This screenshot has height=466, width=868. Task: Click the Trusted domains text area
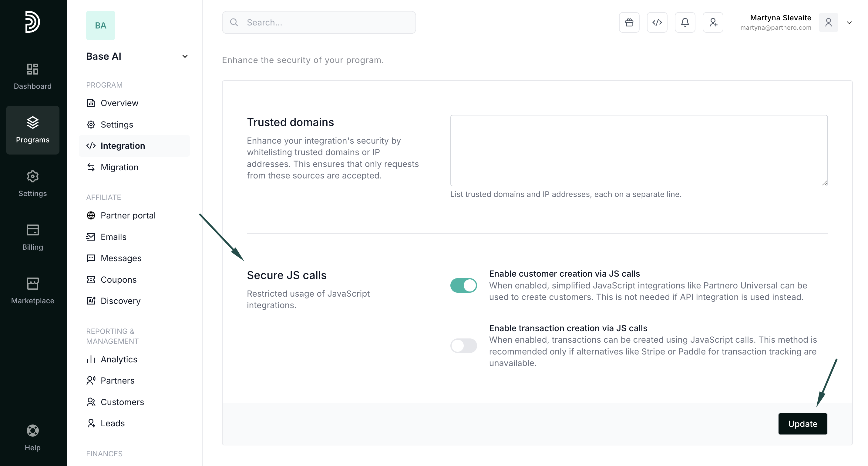(638, 151)
